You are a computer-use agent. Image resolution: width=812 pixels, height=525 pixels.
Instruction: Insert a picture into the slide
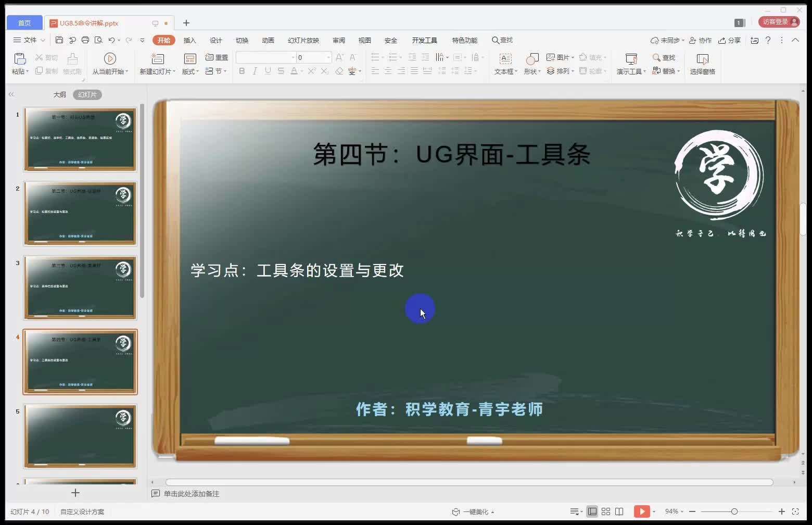pos(558,57)
